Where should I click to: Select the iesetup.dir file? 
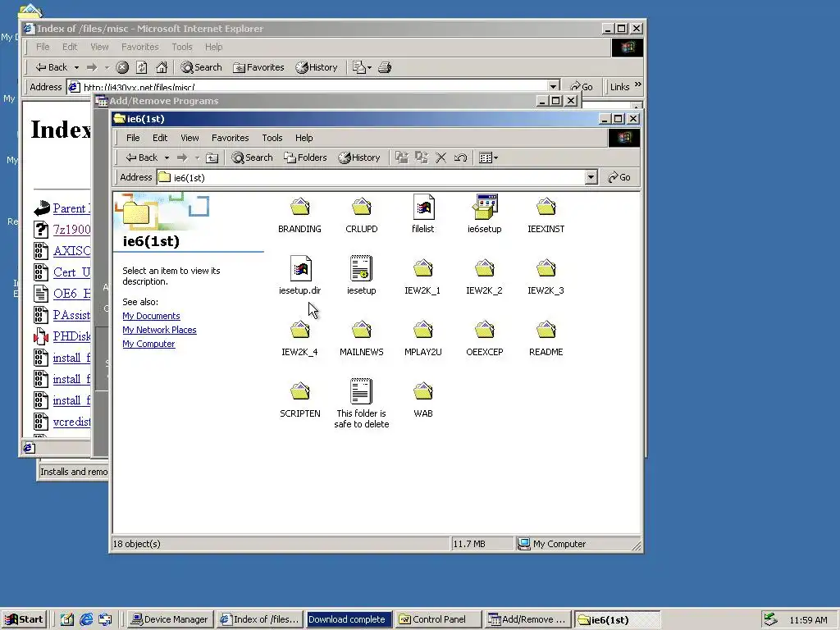click(x=299, y=276)
